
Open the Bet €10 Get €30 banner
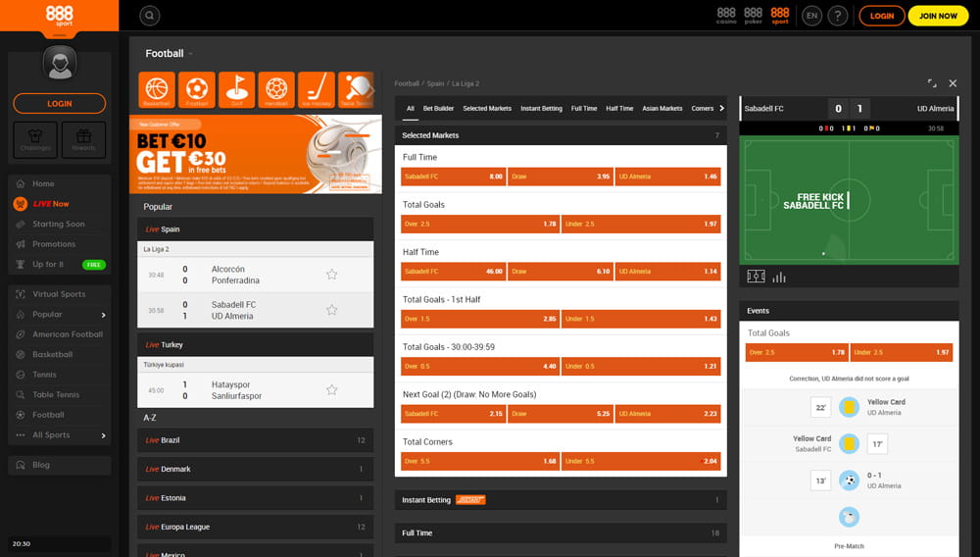point(256,154)
